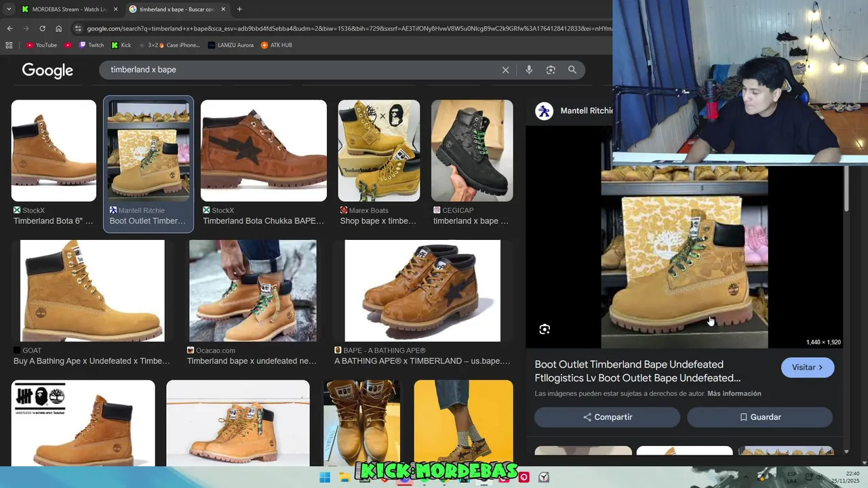Open StockX Timberland Bota 6" image result

click(x=54, y=150)
